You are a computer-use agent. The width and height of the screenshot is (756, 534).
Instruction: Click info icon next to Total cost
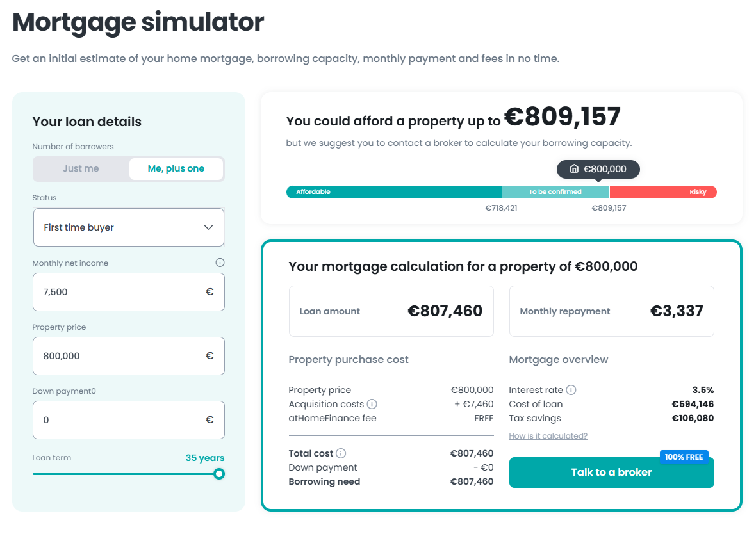[x=341, y=453]
